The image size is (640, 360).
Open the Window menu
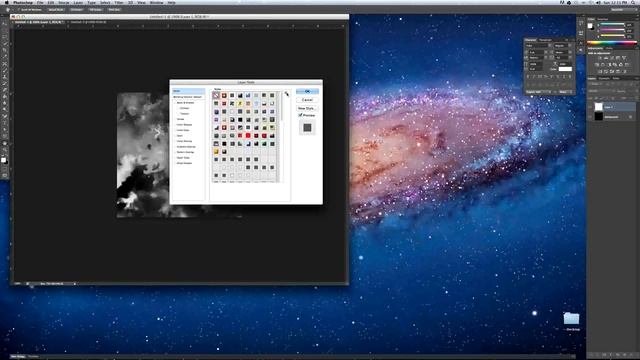pyautogui.click(x=157, y=2)
